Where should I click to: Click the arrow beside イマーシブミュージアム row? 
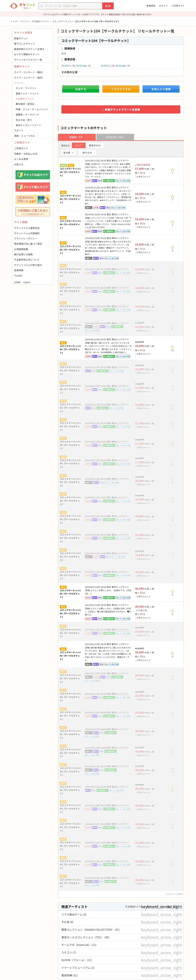point(161,968)
